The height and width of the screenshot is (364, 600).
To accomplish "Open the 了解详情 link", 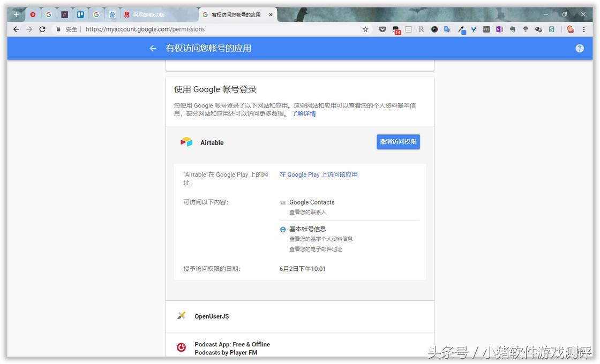I will [x=304, y=113].
